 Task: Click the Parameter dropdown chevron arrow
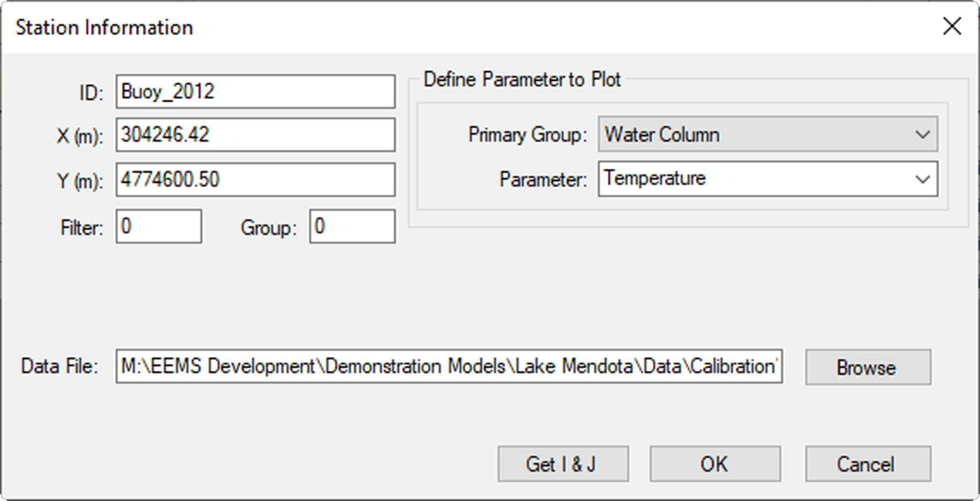(x=922, y=179)
